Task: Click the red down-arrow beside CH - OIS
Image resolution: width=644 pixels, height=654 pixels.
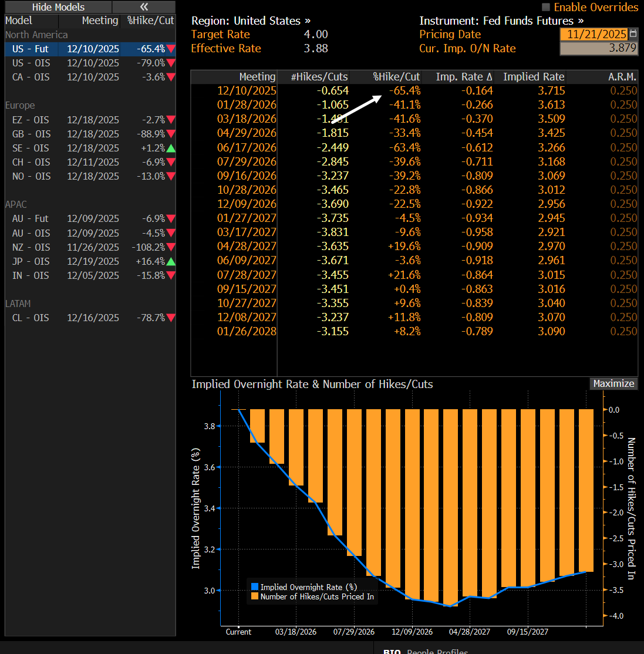Action: click(x=171, y=162)
